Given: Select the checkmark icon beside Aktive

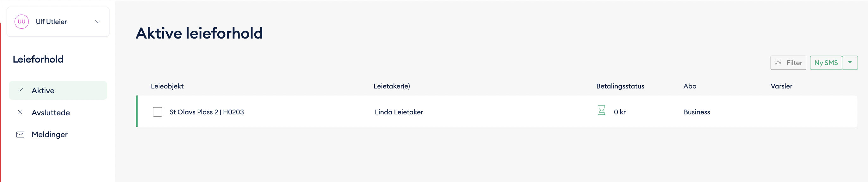Looking at the screenshot, I should [20, 90].
